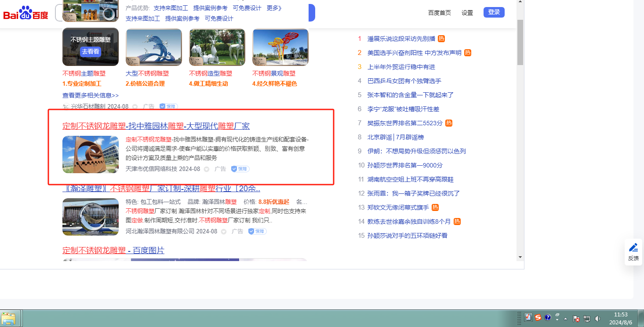Click the 热 badge beside 美国选手兴奋剂阳性
This screenshot has width=644, height=327.
468,53
